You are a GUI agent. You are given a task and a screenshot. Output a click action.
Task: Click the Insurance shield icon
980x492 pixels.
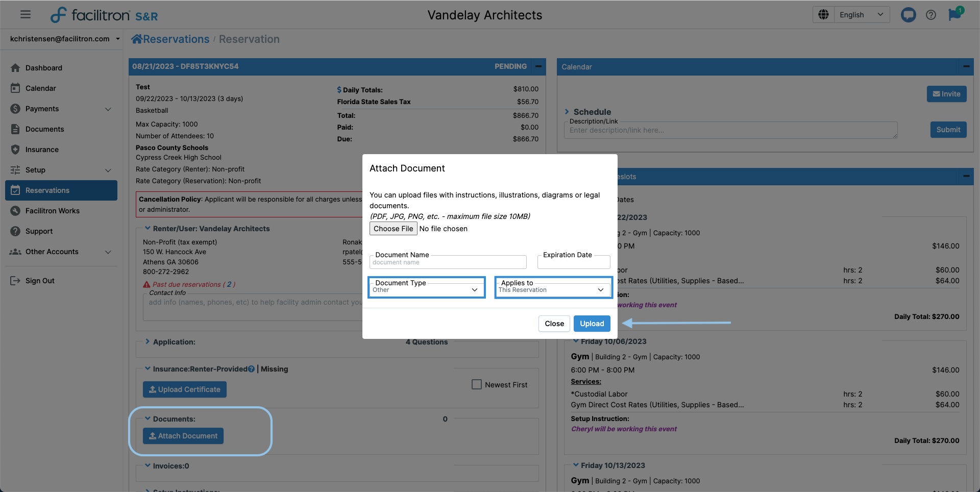tap(15, 150)
